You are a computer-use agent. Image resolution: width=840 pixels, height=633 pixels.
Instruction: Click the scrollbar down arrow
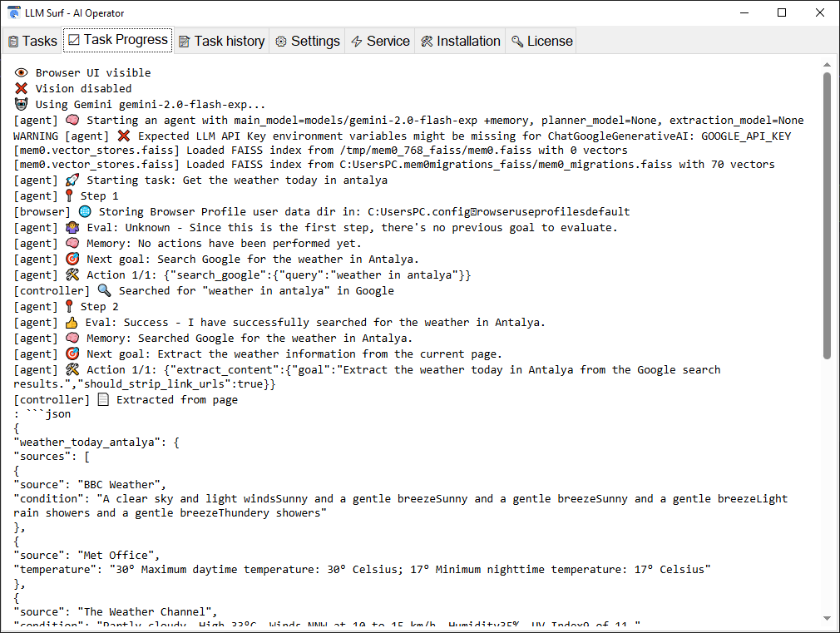pos(827,618)
